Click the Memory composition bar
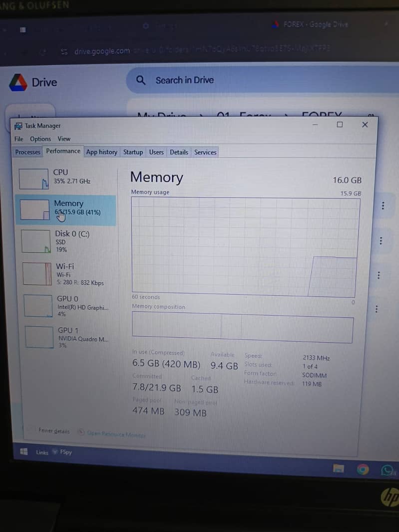Image resolution: width=399 pixels, height=532 pixels. pyautogui.click(x=243, y=327)
